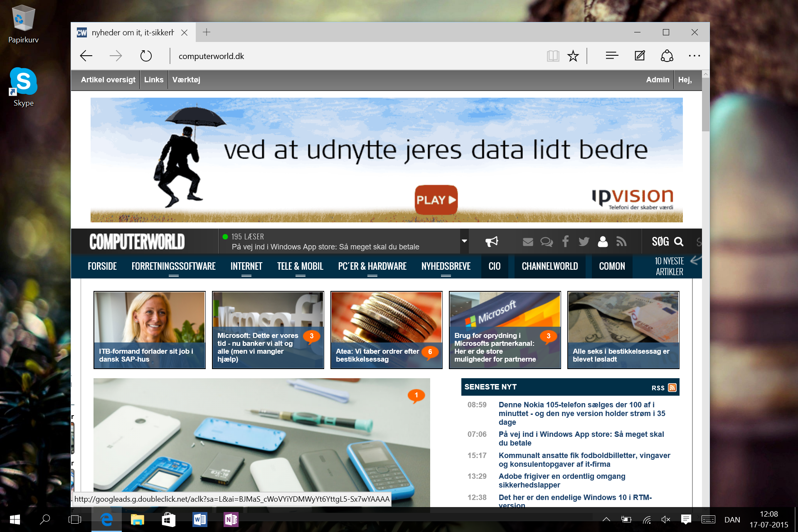
Task: Expand the readers headline dropdown arrow
Action: pyautogui.click(x=464, y=241)
